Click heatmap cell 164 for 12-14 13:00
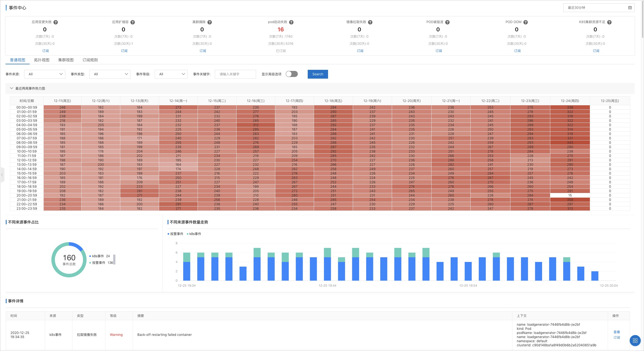Viewport: 644px width, 351px height. click(178, 165)
